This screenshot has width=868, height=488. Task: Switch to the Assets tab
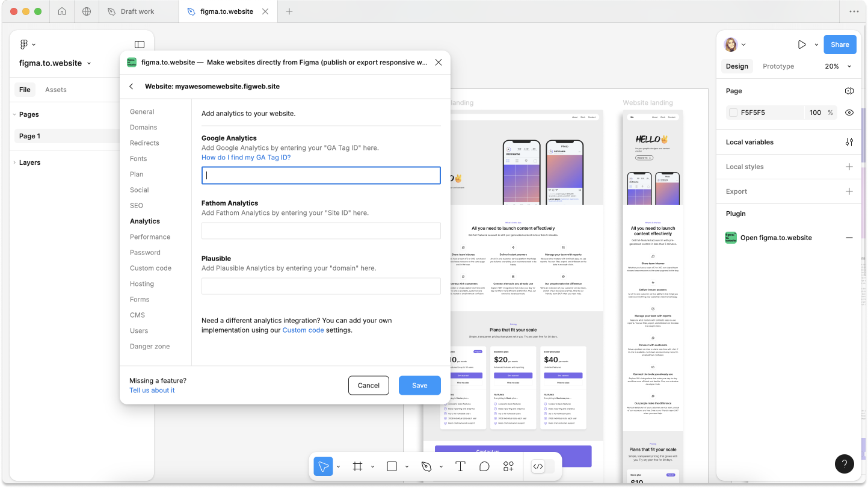[56, 90]
